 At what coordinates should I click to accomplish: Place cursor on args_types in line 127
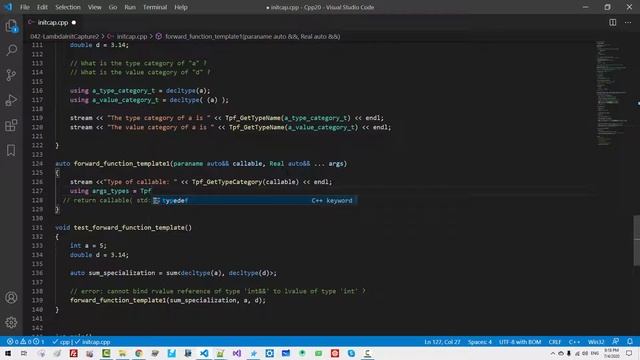pos(110,191)
